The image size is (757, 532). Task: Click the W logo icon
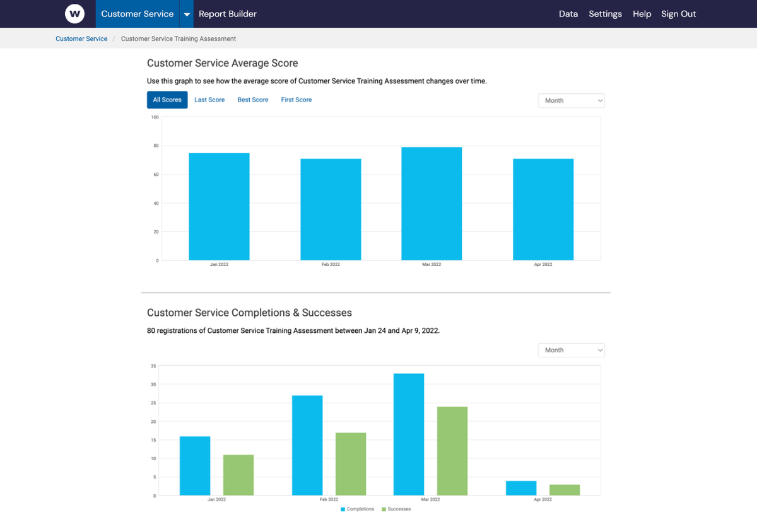(x=74, y=13)
